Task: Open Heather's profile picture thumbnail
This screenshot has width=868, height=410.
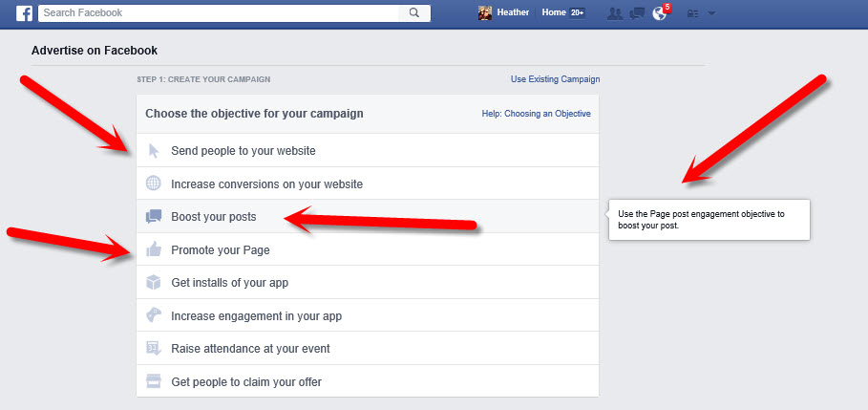Action: [x=485, y=12]
